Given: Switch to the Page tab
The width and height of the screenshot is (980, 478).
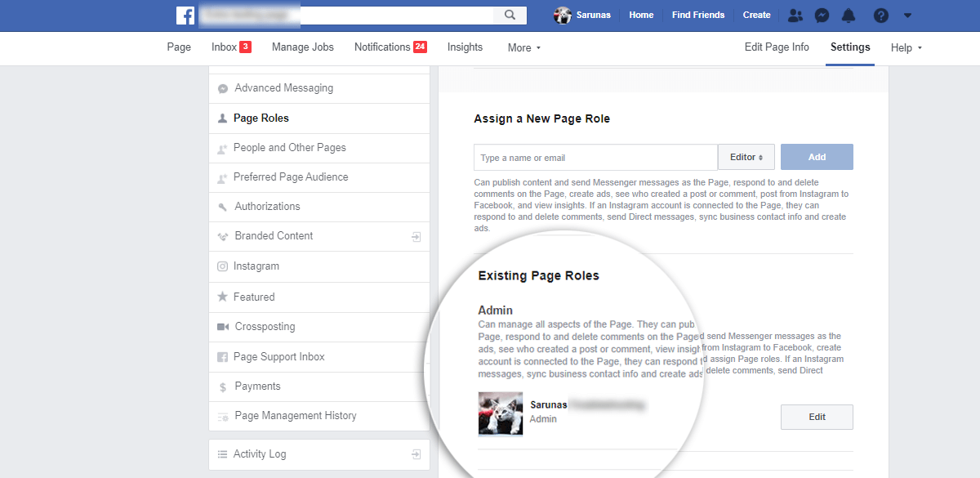Looking at the screenshot, I should pos(179,47).
